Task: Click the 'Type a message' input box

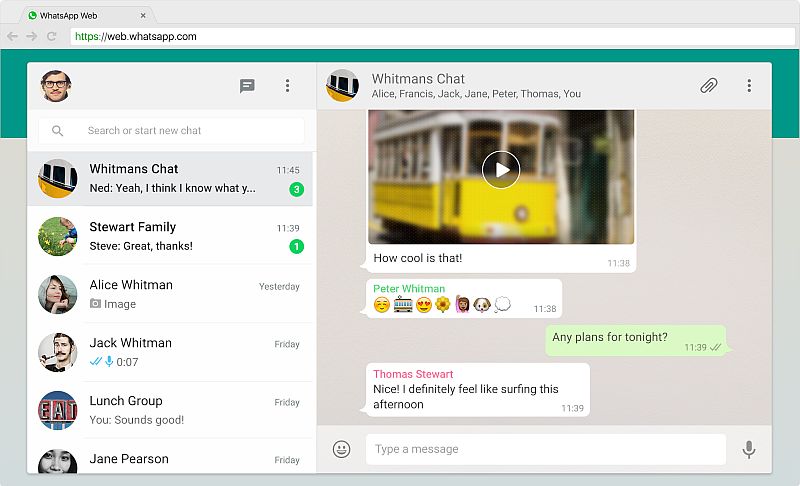Action: [545, 450]
